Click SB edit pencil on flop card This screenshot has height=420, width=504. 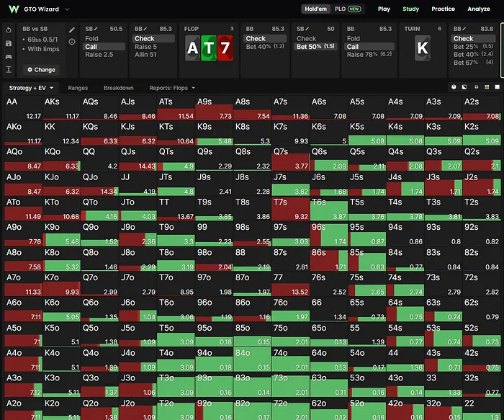pos(307,29)
